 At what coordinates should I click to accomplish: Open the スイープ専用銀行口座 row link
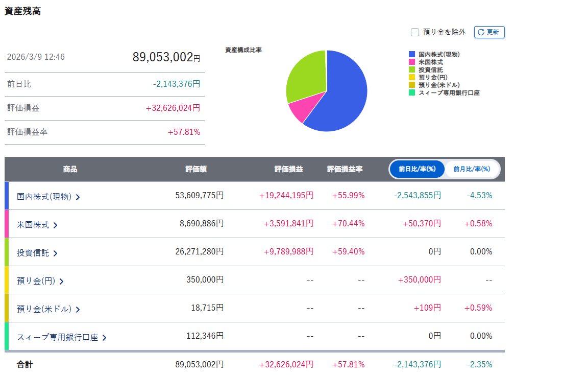click(x=57, y=338)
